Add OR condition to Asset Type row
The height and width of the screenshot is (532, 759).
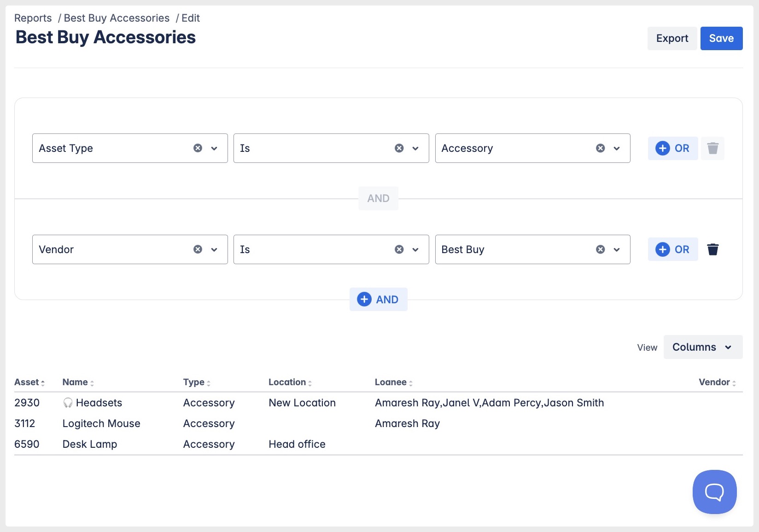(672, 148)
